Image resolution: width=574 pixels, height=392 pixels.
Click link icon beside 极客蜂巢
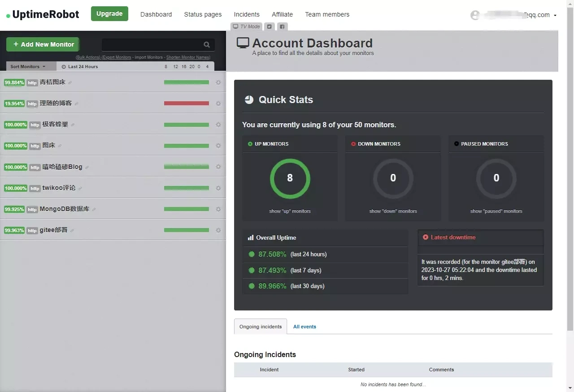click(73, 125)
